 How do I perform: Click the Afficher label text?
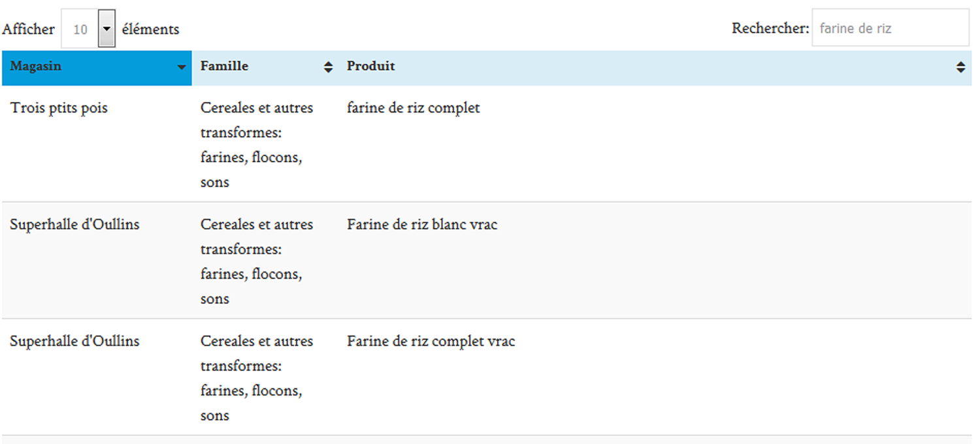click(29, 29)
